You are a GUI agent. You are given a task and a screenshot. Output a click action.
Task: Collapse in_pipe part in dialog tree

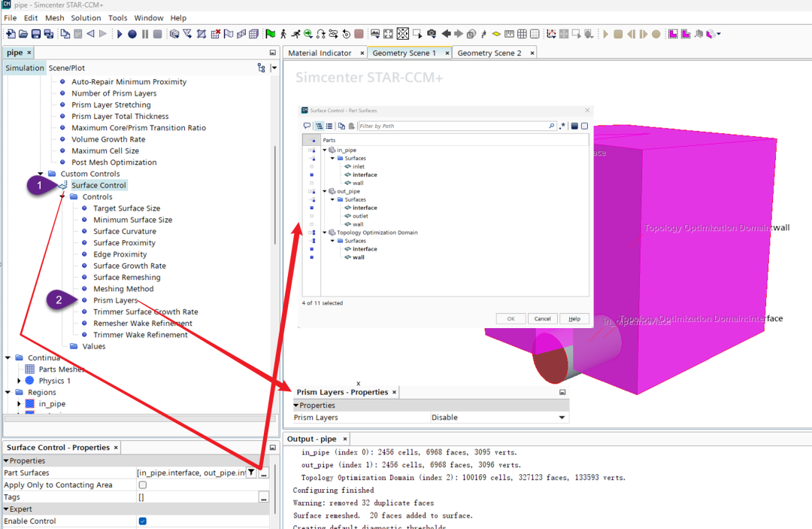pos(325,150)
